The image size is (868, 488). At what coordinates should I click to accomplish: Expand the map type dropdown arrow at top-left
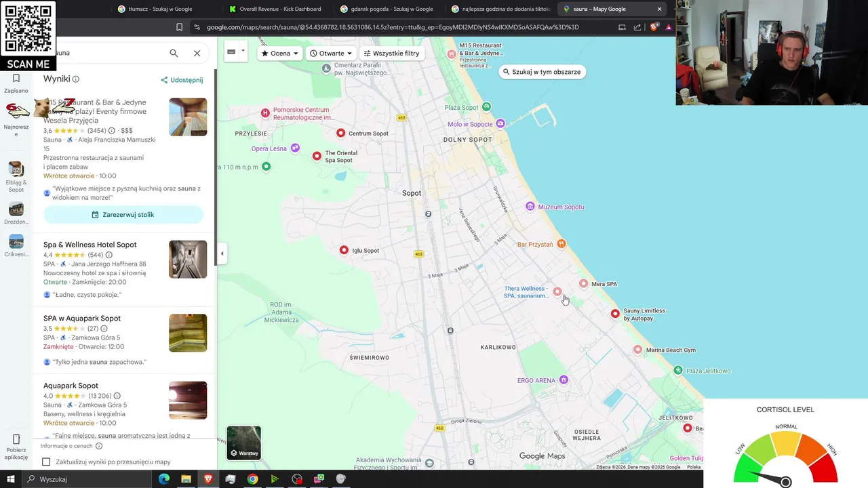click(243, 51)
